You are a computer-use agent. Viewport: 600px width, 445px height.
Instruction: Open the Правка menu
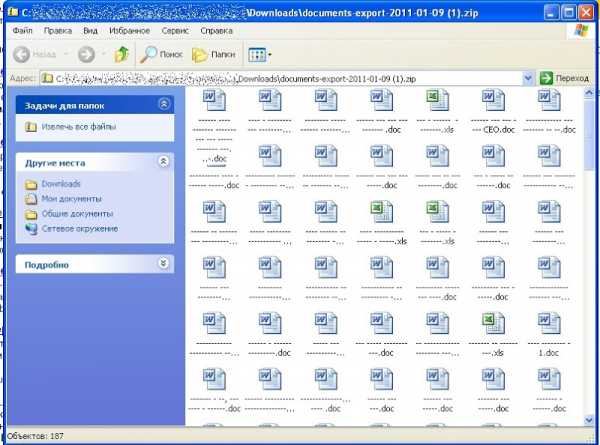coord(58,31)
